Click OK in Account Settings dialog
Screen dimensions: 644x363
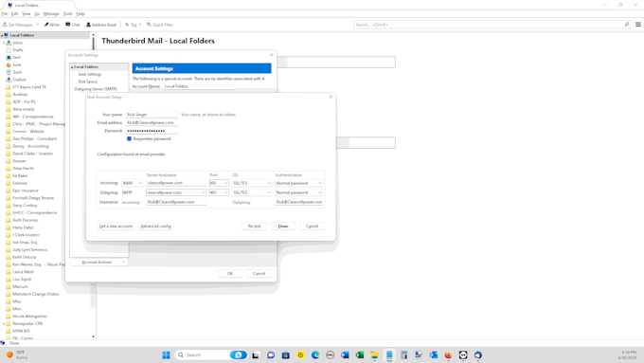pos(230,273)
